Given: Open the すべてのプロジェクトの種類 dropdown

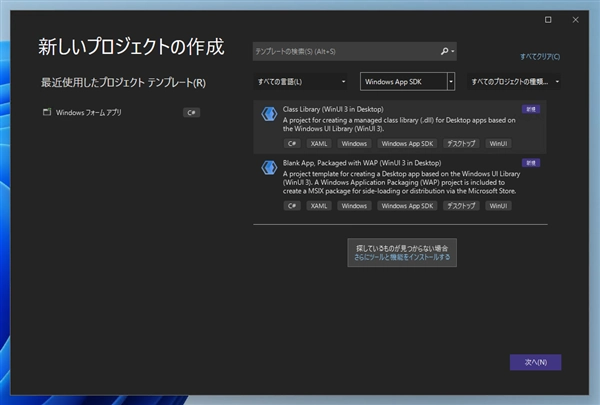Looking at the screenshot, I should coord(514,82).
